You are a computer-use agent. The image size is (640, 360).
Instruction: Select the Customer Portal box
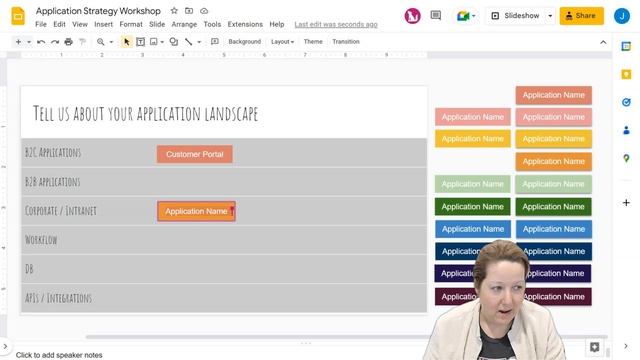click(195, 154)
